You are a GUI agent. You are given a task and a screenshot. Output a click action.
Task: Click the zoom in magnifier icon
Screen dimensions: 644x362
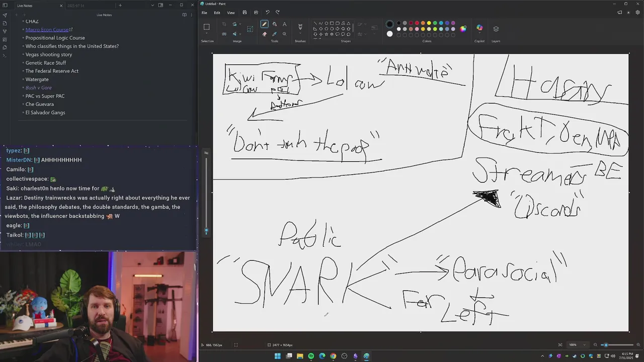638,345
